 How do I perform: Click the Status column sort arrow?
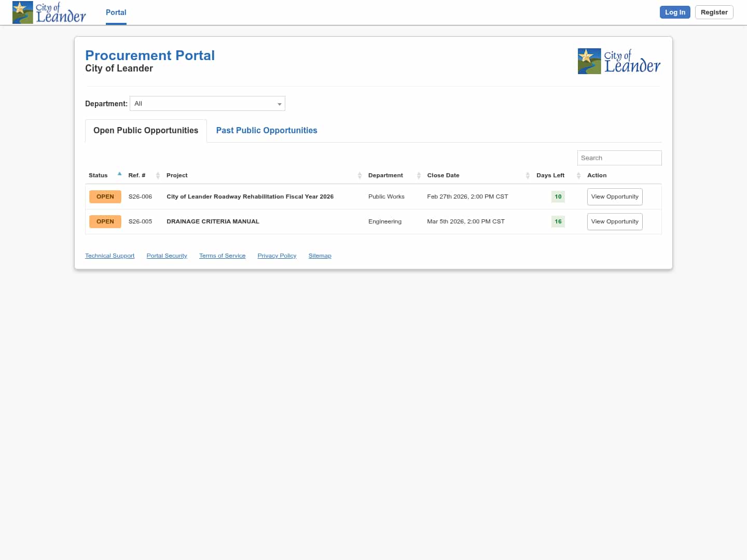pos(119,173)
